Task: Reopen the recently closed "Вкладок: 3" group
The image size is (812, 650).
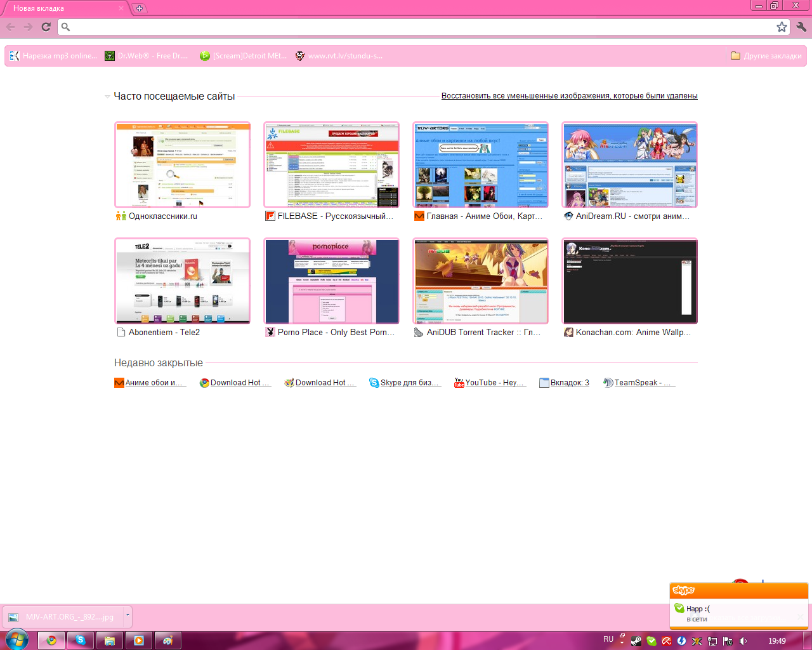Action: point(564,383)
